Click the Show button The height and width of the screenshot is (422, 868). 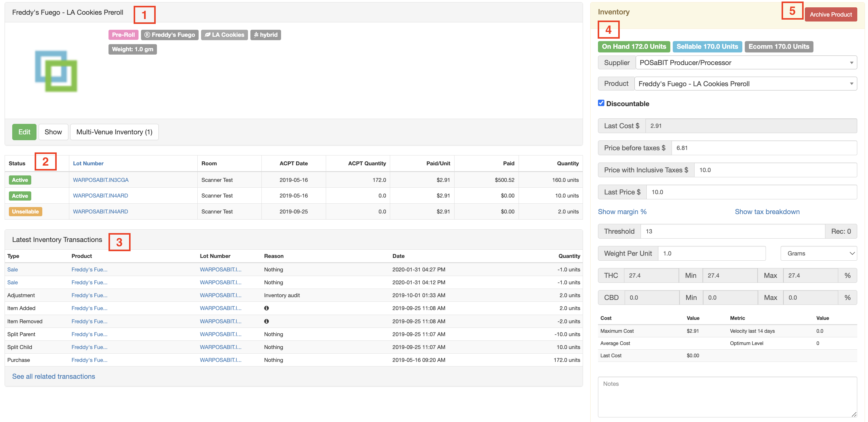(x=53, y=132)
